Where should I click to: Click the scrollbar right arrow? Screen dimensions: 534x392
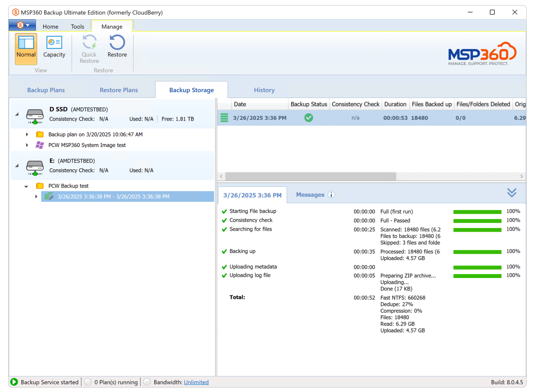pyautogui.click(x=522, y=176)
